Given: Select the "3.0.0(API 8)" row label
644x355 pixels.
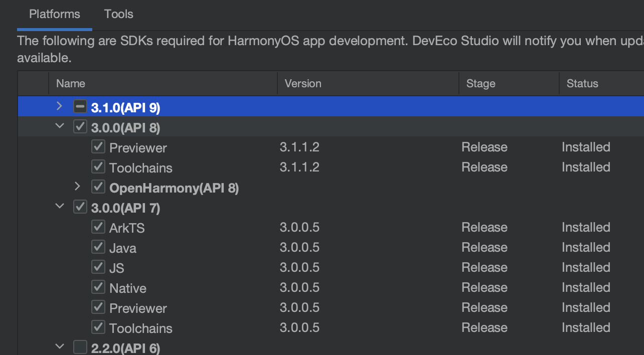Looking at the screenshot, I should 126,127.
